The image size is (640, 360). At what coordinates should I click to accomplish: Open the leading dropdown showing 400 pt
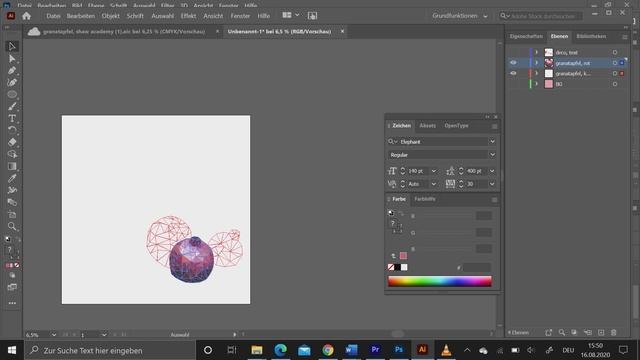[492, 171]
